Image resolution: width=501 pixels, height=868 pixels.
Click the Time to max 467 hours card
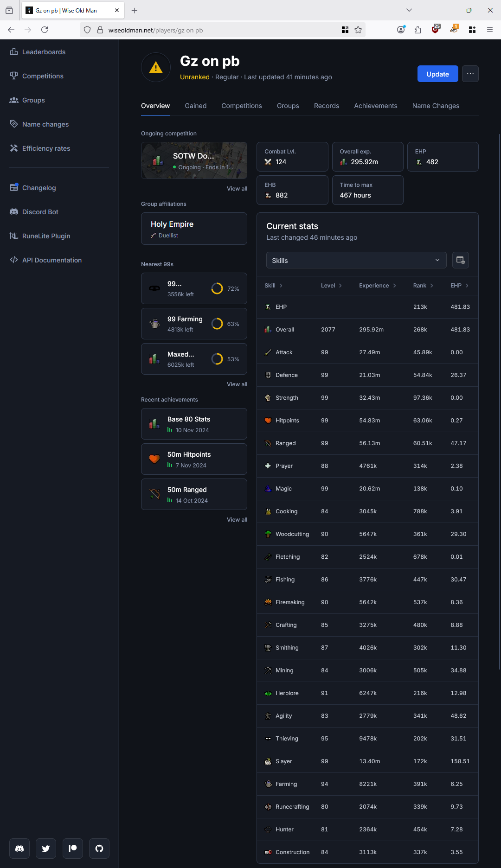(x=368, y=190)
